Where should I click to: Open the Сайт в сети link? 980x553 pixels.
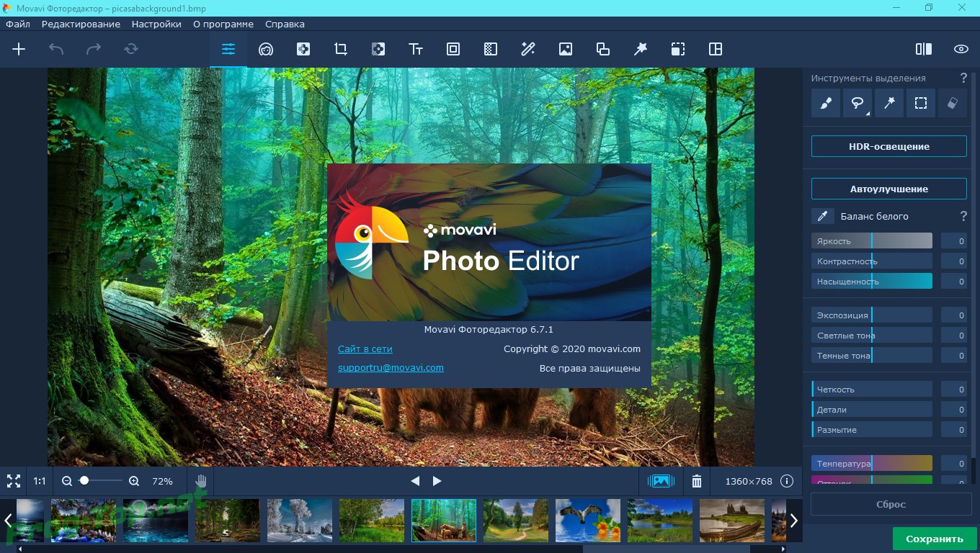click(365, 349)
